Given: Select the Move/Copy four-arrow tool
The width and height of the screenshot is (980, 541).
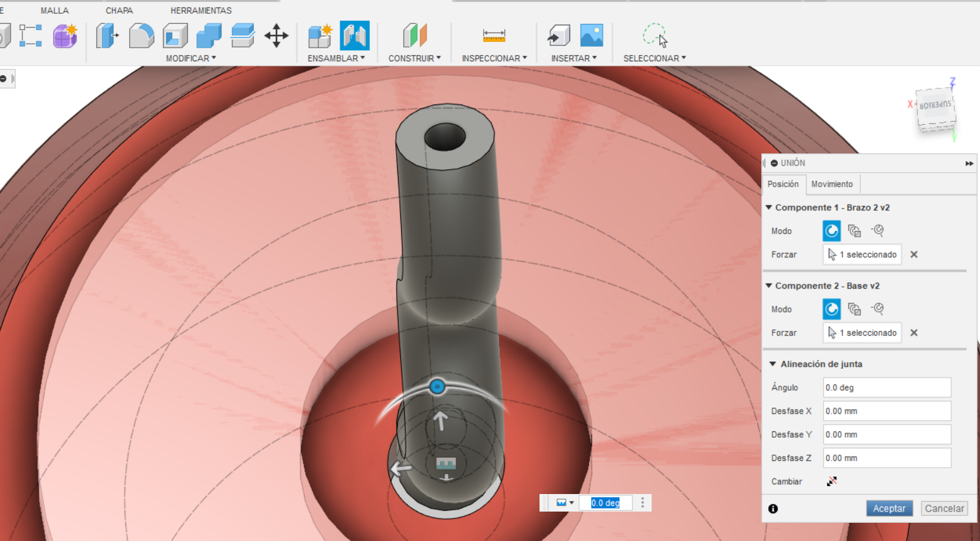Looking at the screenshot, I should pyautogui.click(x=276, y=36).
